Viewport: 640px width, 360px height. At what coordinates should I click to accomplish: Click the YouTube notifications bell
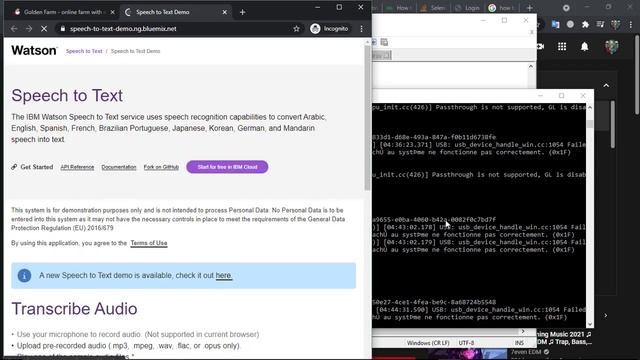pyautogui.click(x=584, y=47)
